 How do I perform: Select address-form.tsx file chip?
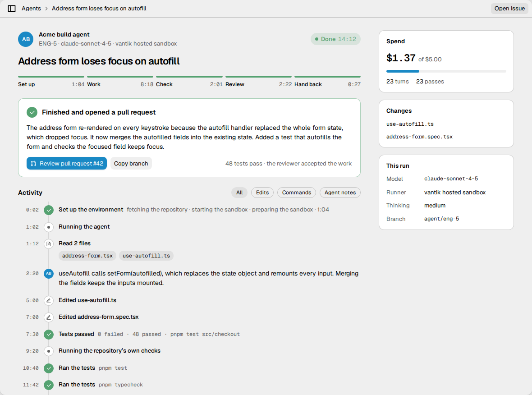pos(87,256)
